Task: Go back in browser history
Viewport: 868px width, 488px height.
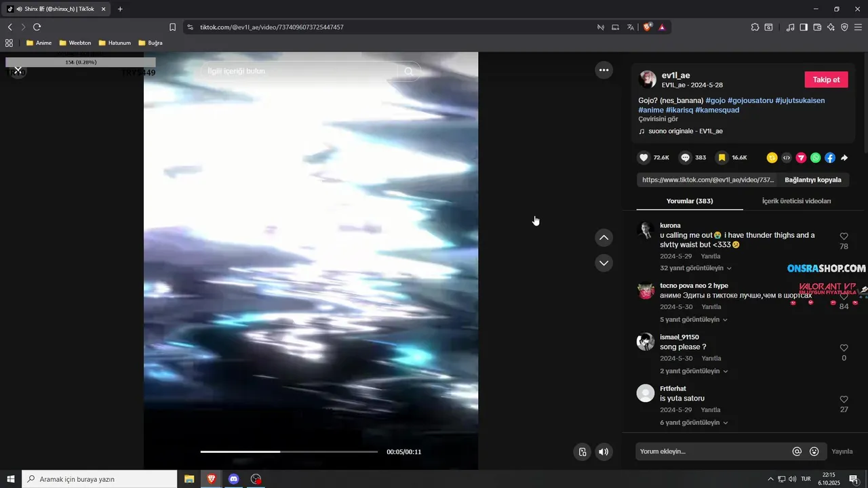Action: click(9, 27)
